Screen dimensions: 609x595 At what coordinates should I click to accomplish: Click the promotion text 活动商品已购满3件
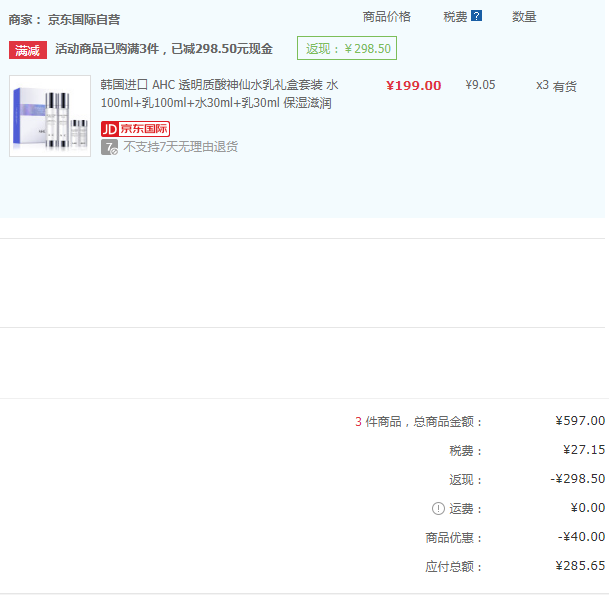[107, 49]
